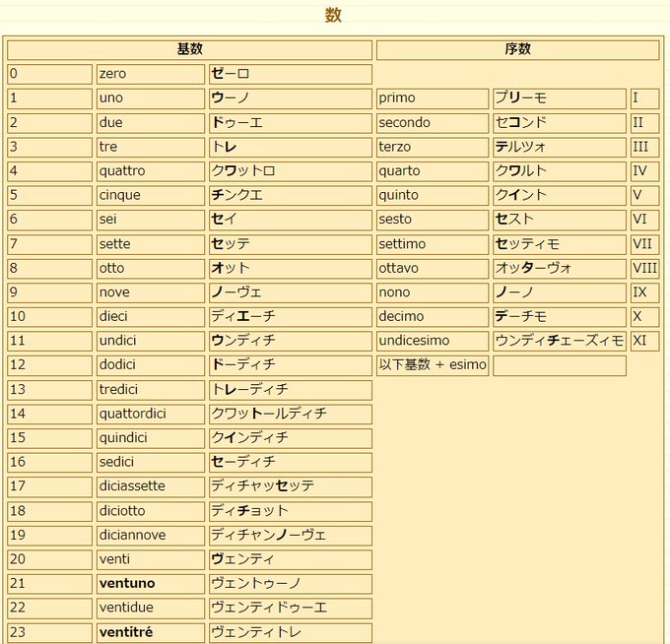The image size is (670, 644).
Task: Click the page heading 数
Action: tap(333, 16)
